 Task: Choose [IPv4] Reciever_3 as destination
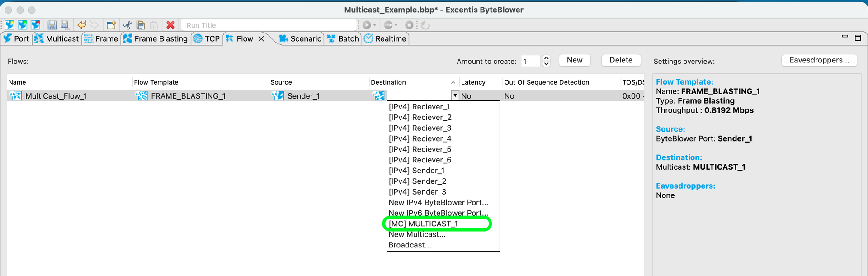coord(420,128)
